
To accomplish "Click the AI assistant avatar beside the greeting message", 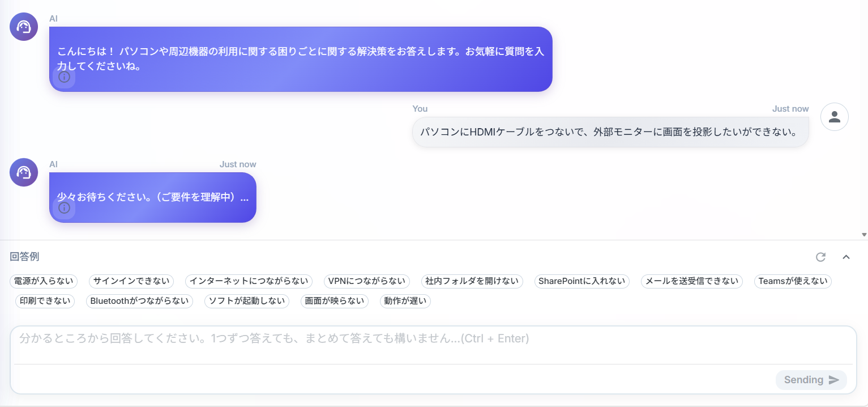I will [23, 26].
